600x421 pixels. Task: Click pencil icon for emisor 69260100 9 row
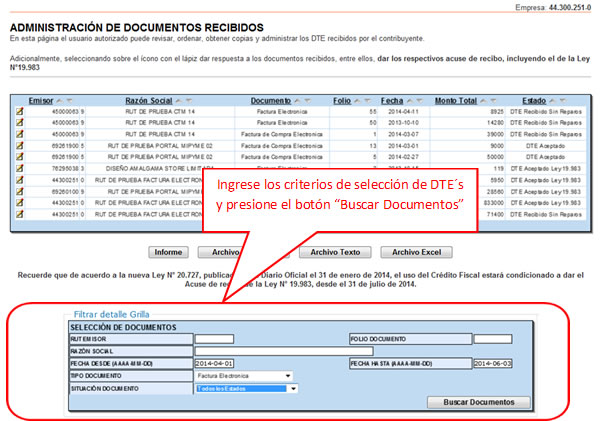(x=20, y=191)
